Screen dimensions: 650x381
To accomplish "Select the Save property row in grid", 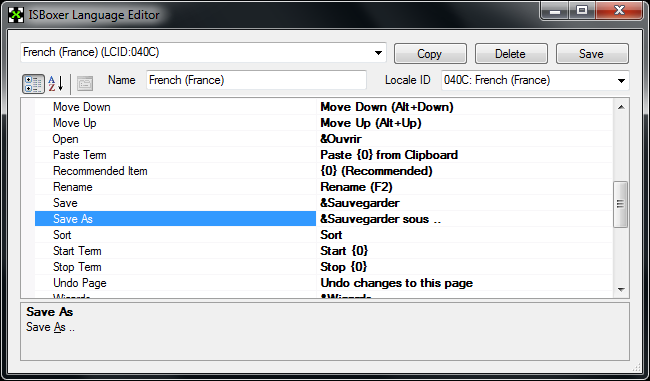I will coord(175,203).
